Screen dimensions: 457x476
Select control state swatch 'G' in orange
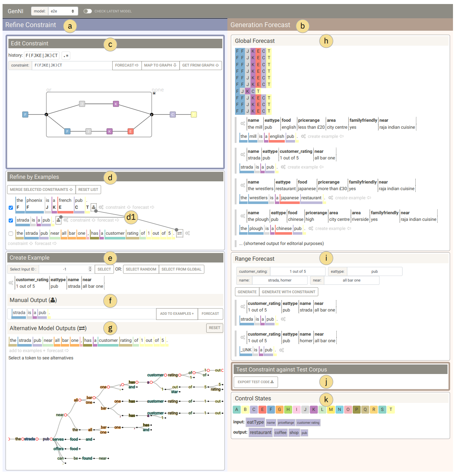279,409
